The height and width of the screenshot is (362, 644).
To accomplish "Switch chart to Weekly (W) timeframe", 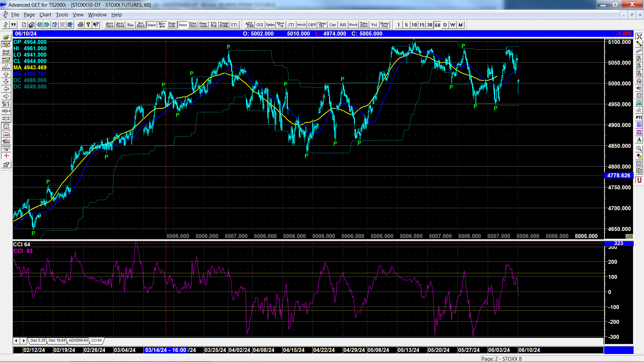I will click(453, 25).
